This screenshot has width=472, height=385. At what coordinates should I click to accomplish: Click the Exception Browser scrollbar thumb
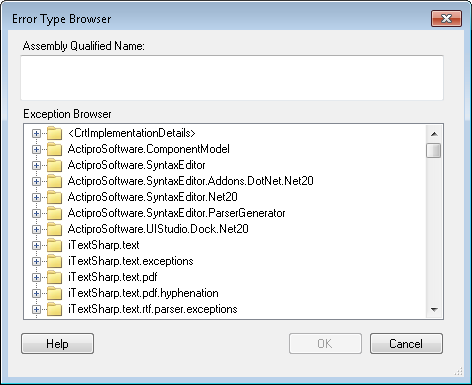[x=434, y=150]
